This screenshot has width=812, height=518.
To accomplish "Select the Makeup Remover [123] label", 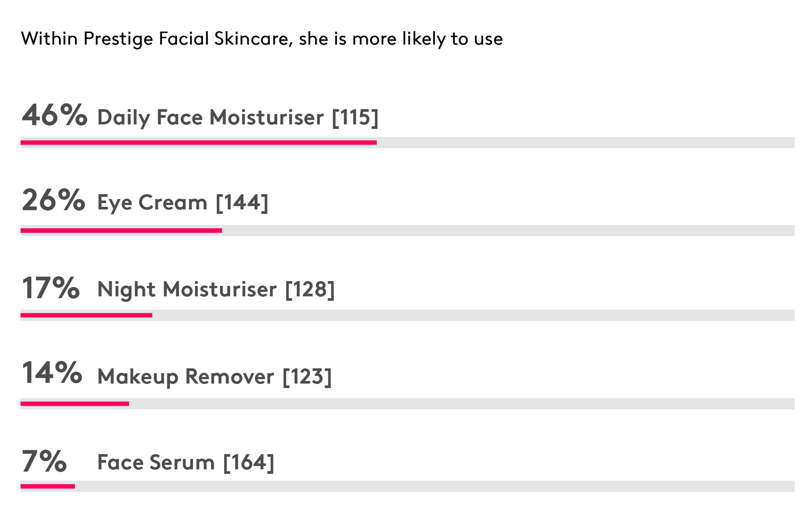I will click(x=215, y=377).
